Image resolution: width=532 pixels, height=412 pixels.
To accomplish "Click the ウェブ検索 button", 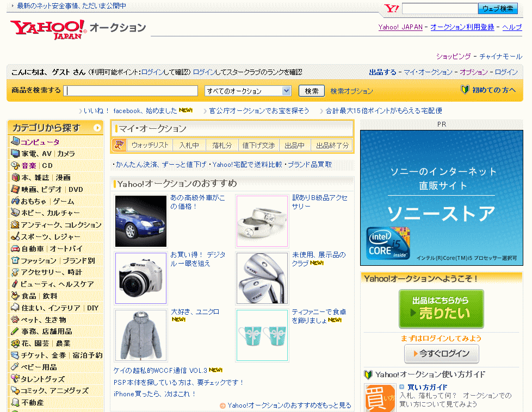I will 498,9.
